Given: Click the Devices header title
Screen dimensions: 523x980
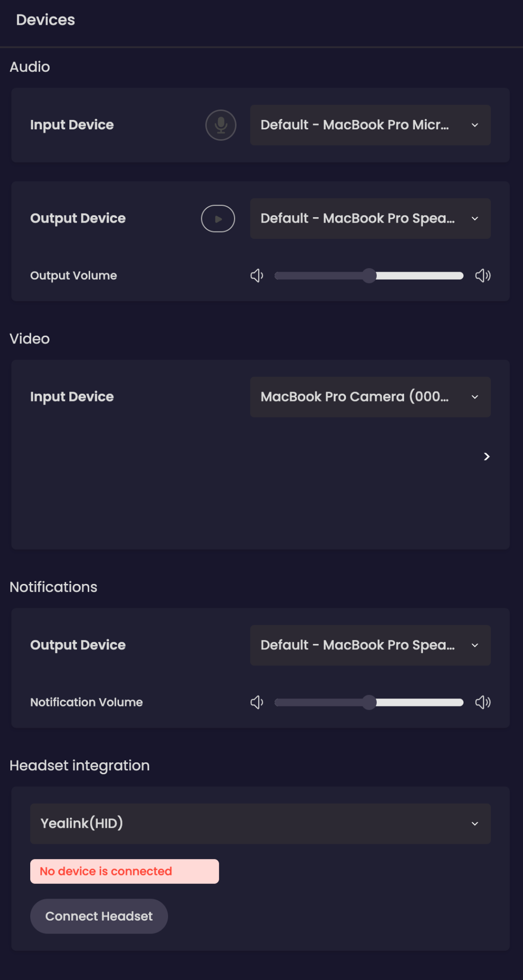Looking at the screenshot, I should [x=46, y=20].
